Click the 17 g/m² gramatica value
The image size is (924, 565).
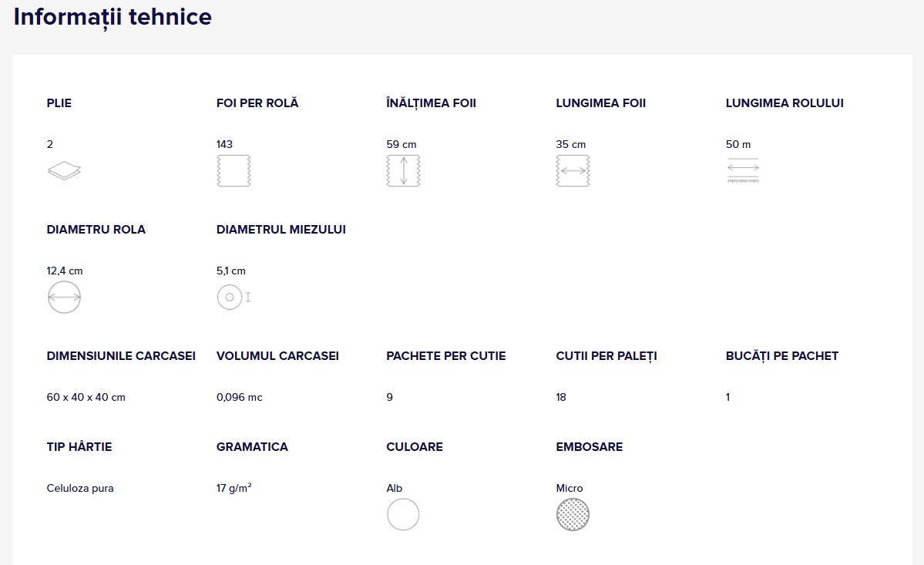[234, 488]
